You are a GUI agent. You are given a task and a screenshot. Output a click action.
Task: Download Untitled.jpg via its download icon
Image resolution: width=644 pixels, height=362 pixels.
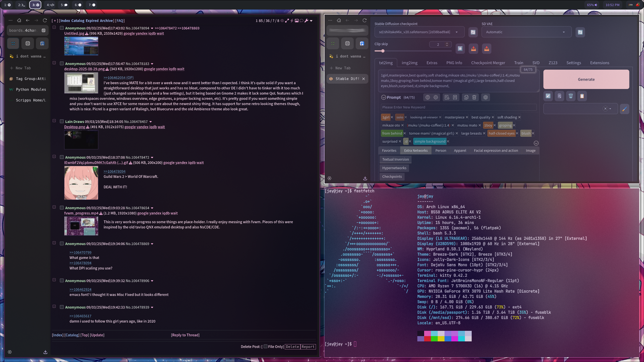87,33
